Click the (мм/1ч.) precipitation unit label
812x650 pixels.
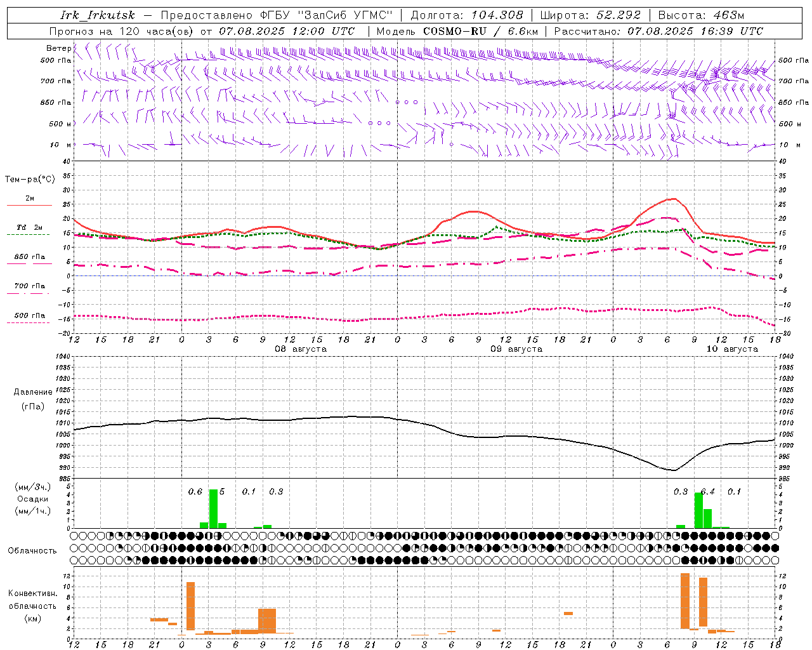33,511
